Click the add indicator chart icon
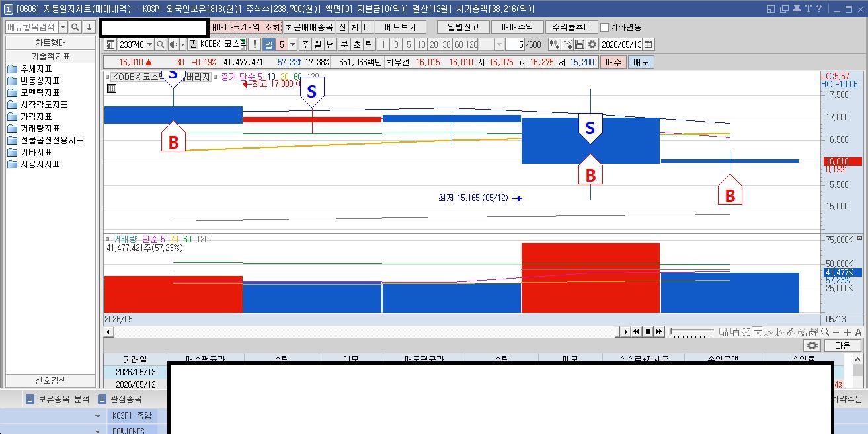868x434 pixels. coord(567,44)
